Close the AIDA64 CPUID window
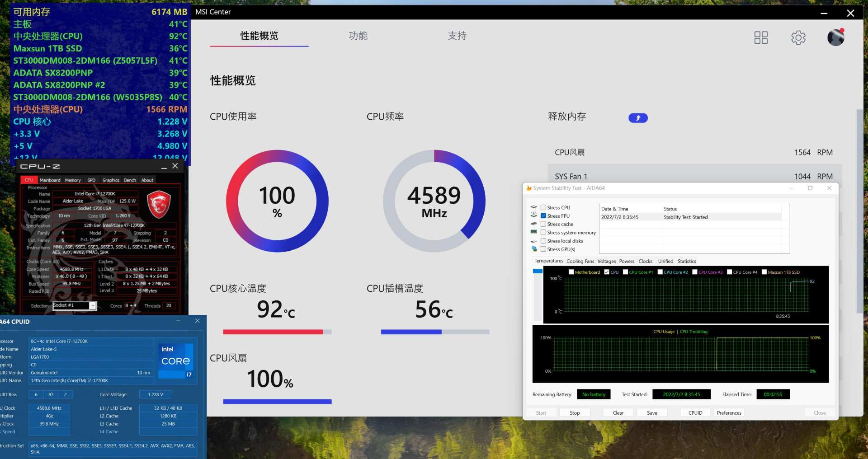The image size is (868, 459). pos(197,321)
